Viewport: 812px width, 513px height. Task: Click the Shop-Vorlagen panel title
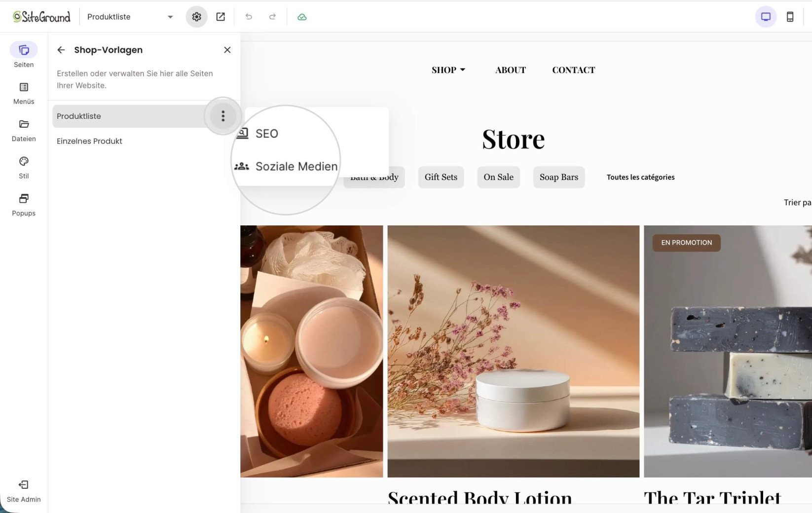tap(109, 50)
